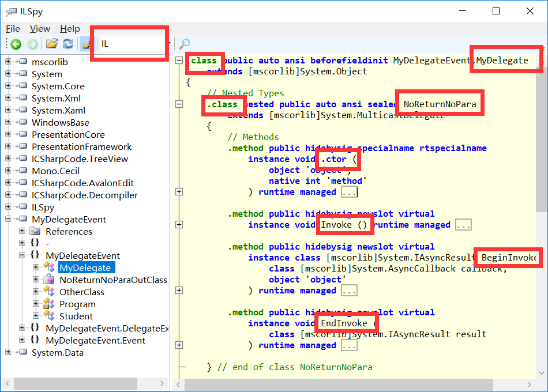This screenshot has width=548, height=392.
Task: Click the PresentationCore assembly icon
Action: [x=22, y=134]
